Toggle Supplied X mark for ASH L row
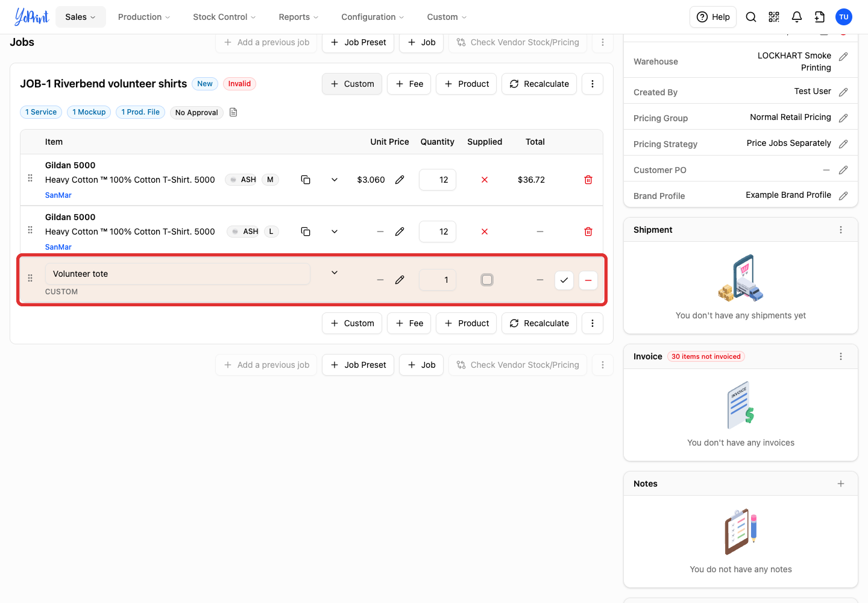Image resolution: width=868 pixels, height=603 pixels. pyautogui.click(x=485, y=232)
